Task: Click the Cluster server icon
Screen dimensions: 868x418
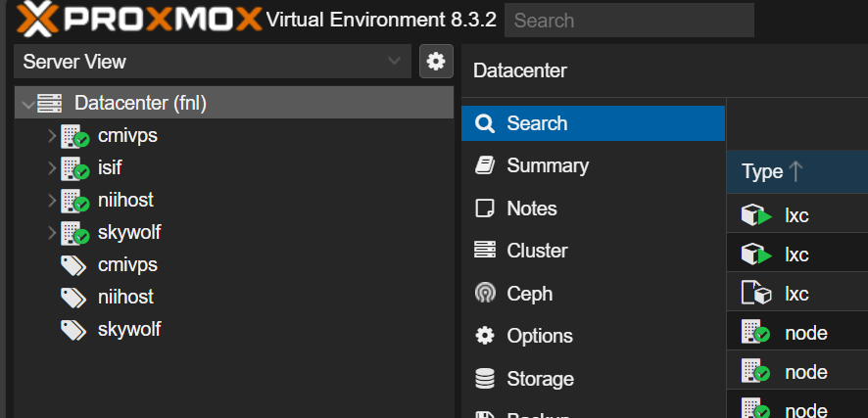Action: tap(485, 250)
